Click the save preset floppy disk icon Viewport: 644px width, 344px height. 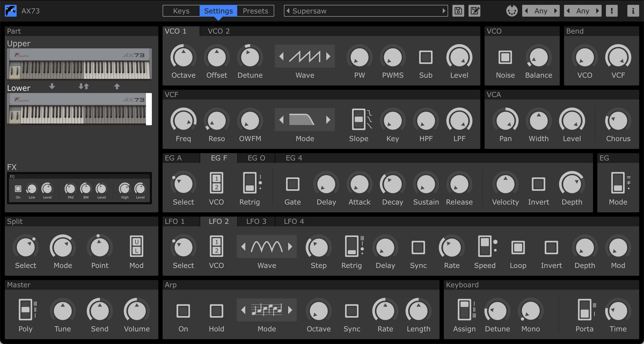[x=458, y=11]
